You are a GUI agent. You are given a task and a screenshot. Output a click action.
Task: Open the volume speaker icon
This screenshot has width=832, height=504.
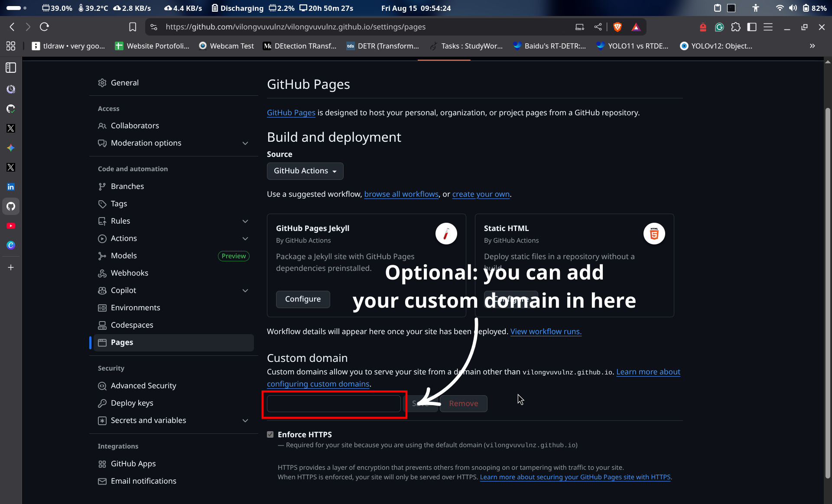(x=793, y=8)
